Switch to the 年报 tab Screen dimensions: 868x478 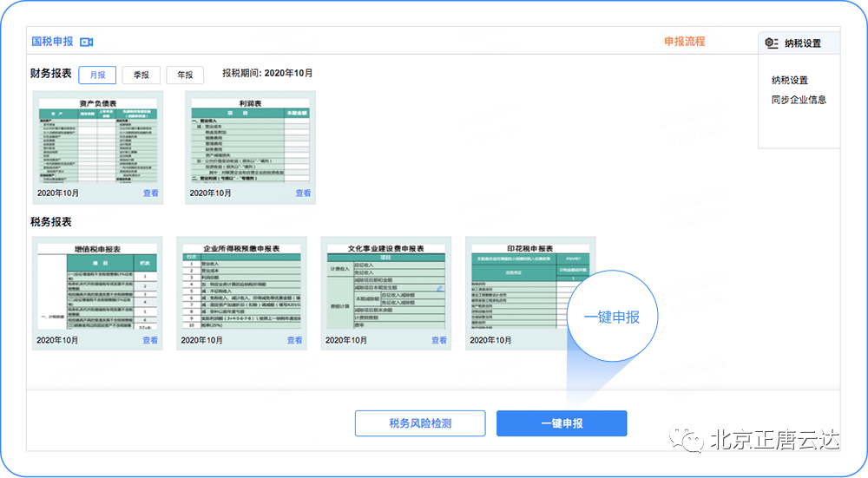pos(185,75)
